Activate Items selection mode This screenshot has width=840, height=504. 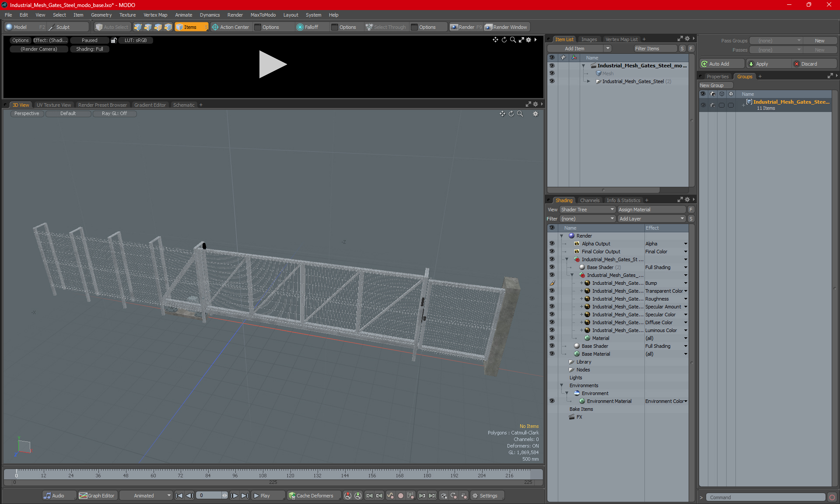click(x=191, y=27)
